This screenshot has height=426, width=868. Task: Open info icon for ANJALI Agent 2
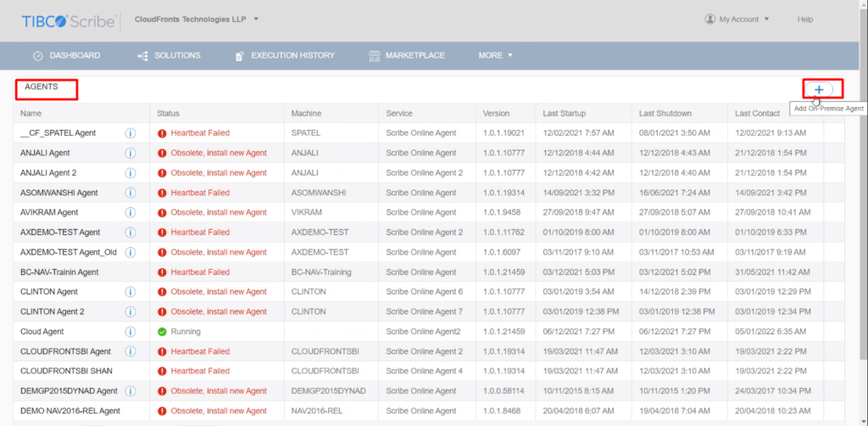coord(130,173)
